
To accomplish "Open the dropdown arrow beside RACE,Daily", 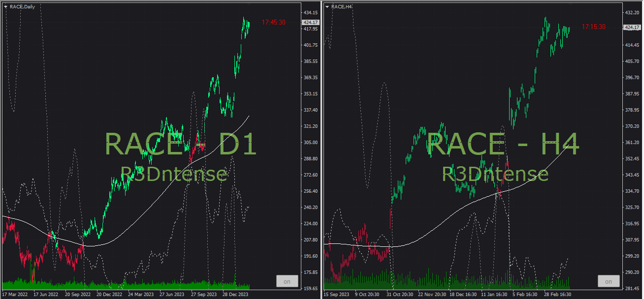I will (5, 7).
